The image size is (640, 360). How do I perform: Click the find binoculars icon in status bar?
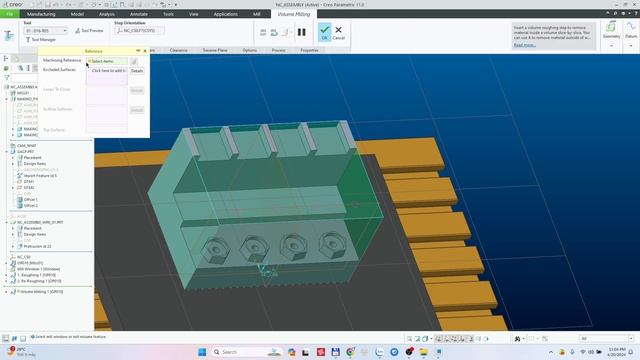pyautogui.click(x=518, y=339)
